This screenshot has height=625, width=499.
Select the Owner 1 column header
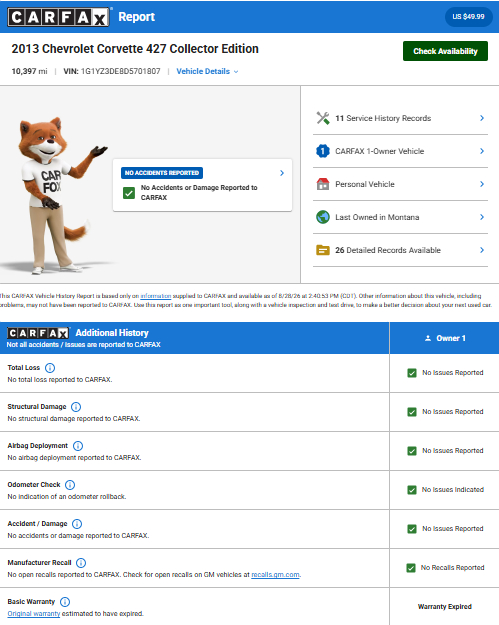pyautogui.click(x=444, y=338)
